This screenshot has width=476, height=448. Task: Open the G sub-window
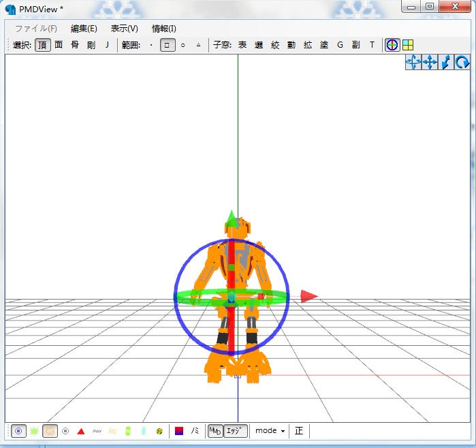[x=340, y=45]
